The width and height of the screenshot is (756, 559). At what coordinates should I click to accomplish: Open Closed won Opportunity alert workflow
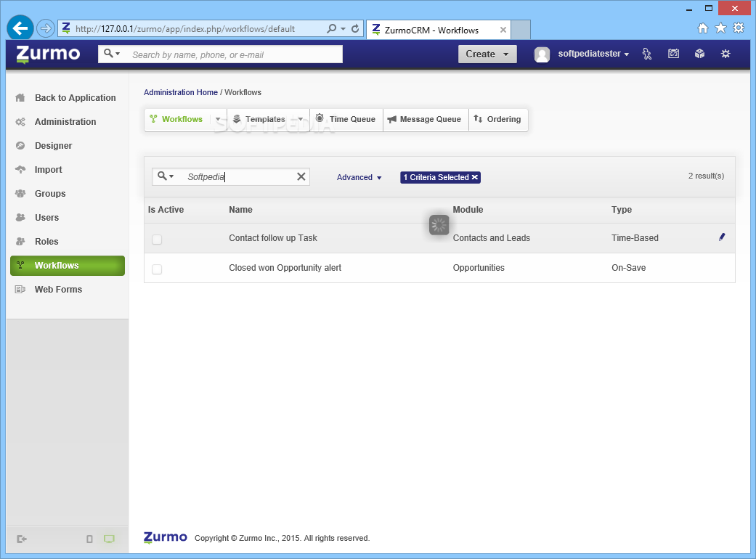pos(285,268)
